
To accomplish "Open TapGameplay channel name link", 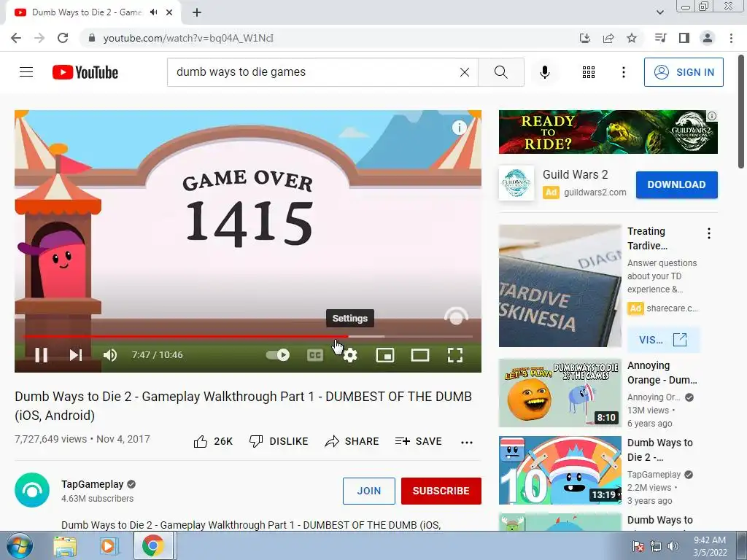I will pos(92,484).
